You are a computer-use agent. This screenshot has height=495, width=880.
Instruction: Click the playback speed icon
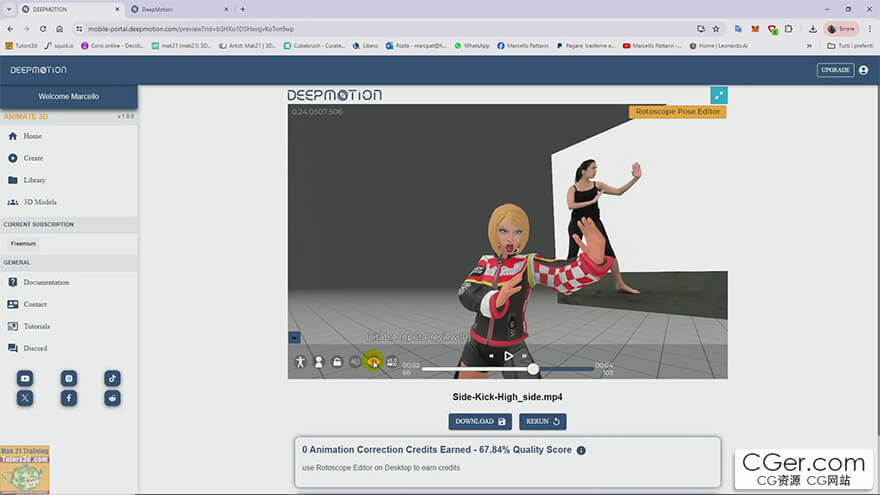392,362
